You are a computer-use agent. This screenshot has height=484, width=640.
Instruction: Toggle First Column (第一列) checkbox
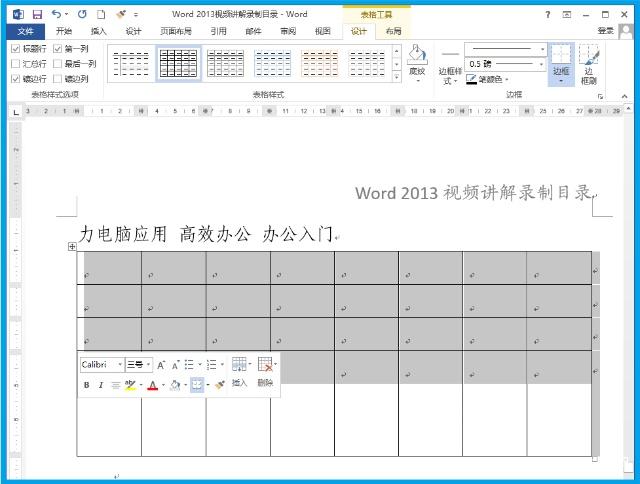pyautogui.click(x=58, y=49)
